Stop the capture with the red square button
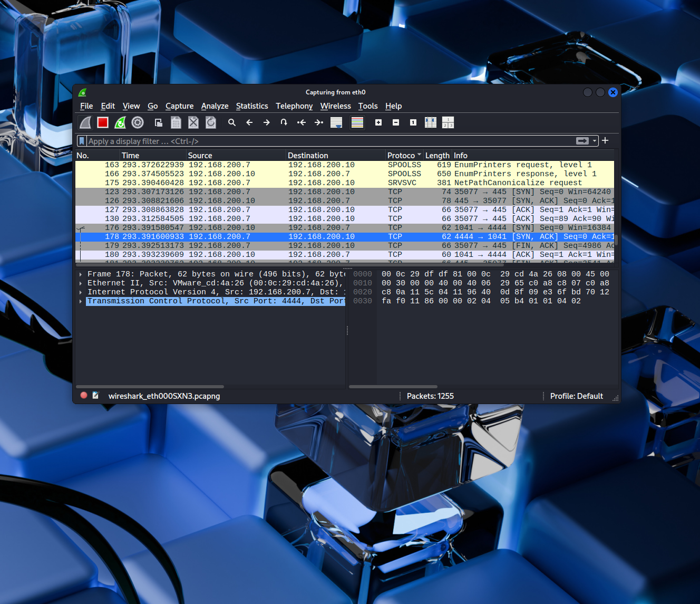This screenshot has height=604, width=700. [x=103, y=122]
